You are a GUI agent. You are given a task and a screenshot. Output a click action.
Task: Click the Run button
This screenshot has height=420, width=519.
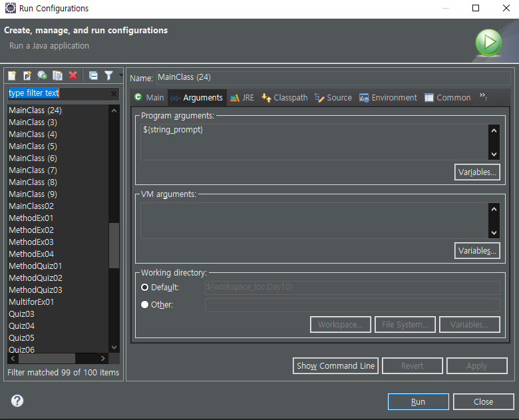tap(419, 402)
